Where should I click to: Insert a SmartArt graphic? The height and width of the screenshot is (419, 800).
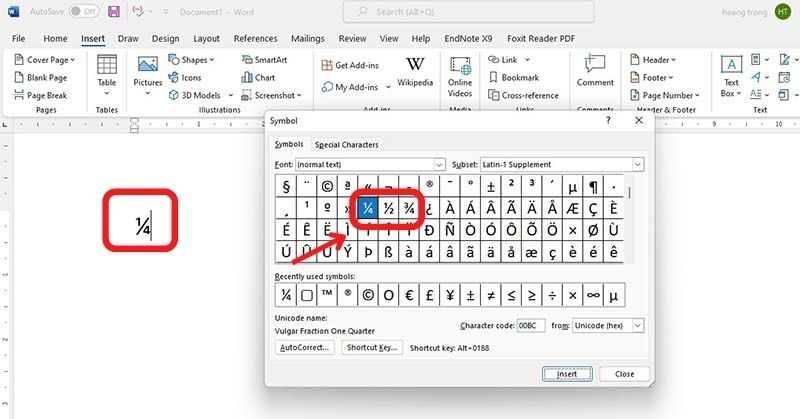264,60
